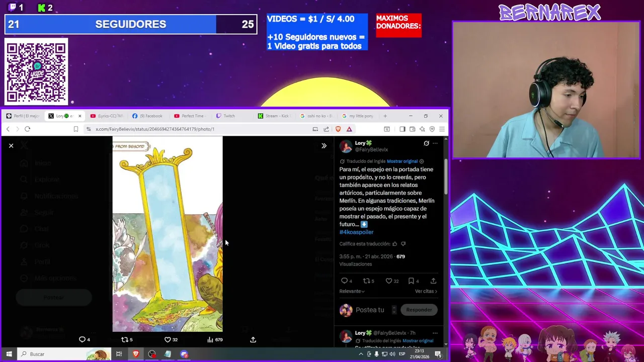This screenshot has width=644, height=362.
Task: Switch to Lyrics YouTube tab
Action: 106,116
